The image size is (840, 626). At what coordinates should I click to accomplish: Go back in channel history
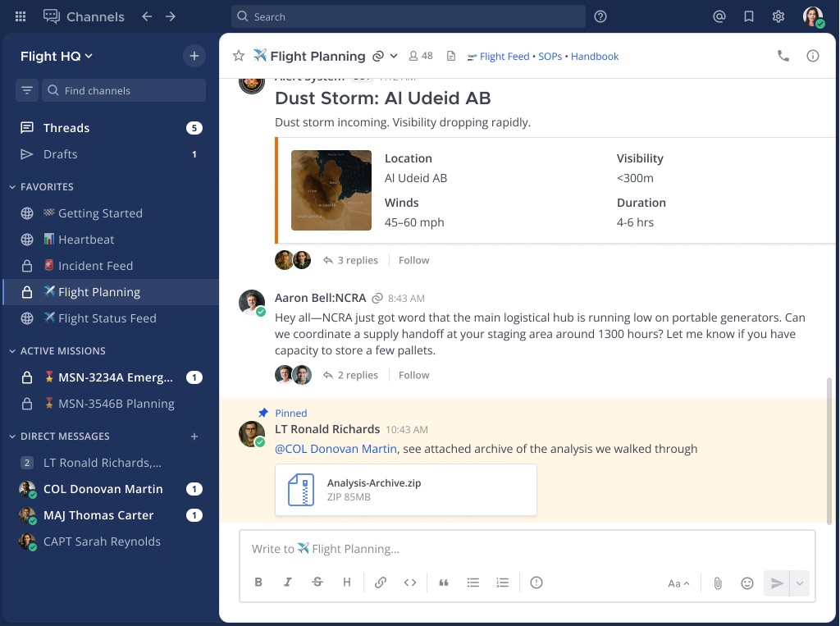click(147, 16)
